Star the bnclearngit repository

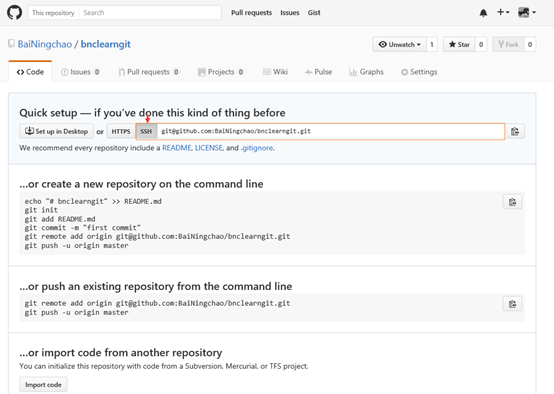click(459, 45)
